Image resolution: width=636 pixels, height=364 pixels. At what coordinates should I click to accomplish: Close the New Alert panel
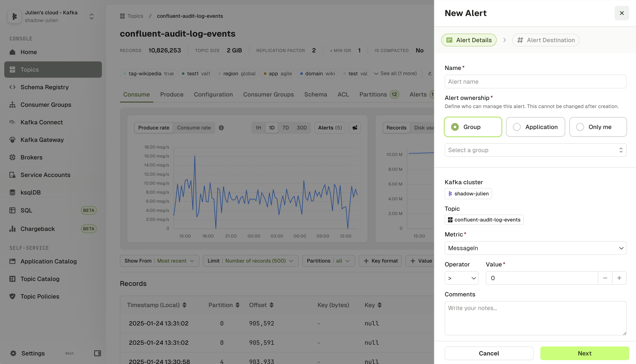tap(621, 13)
